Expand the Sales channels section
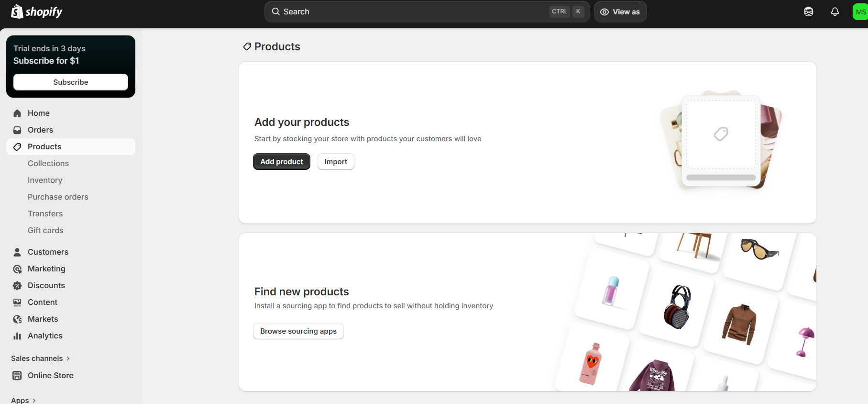The image size is (868, 404). 40,359
